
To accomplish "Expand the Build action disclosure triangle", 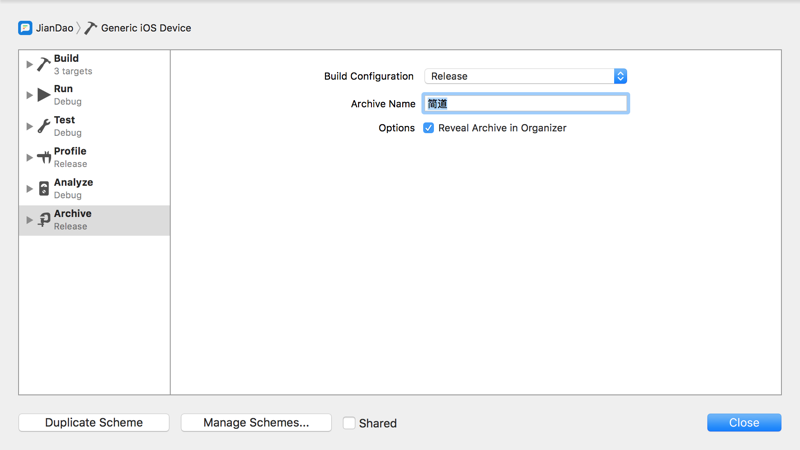I will (29, 64).
